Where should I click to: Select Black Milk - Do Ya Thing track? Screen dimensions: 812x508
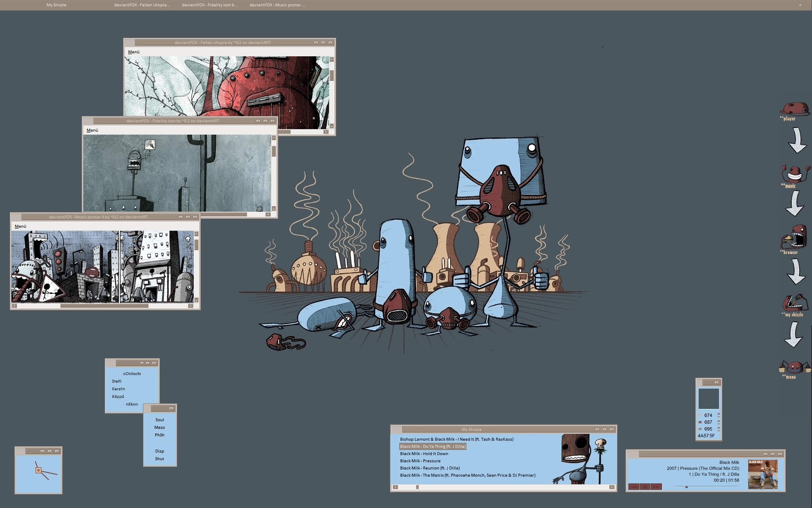tap(433, 447)
